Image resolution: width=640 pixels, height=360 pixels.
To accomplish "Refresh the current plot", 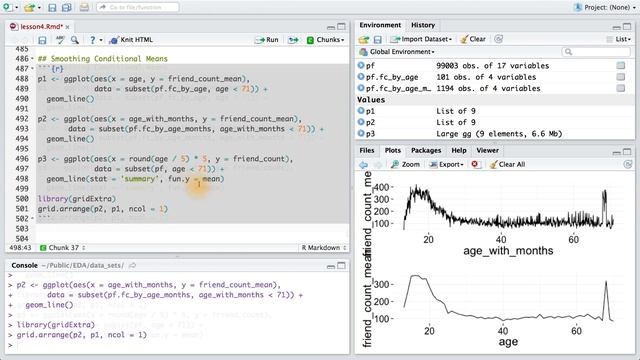I will tap(627, 164).
